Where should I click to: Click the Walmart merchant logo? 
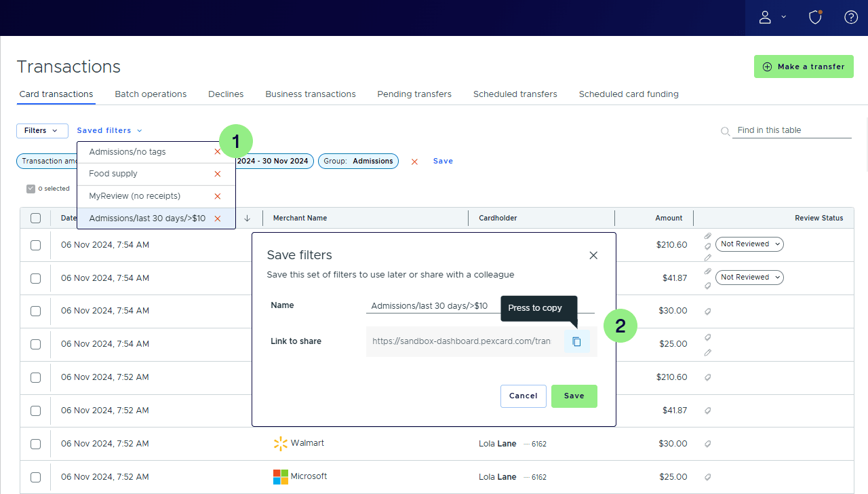coord(280,444)
